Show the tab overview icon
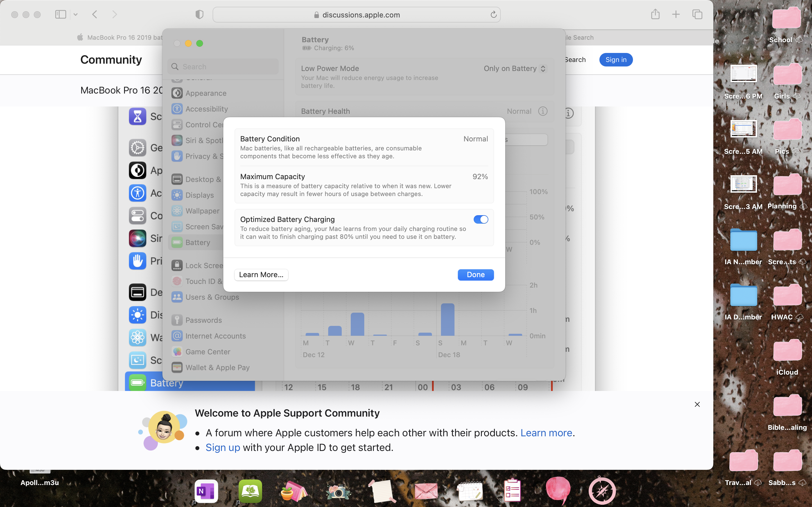 697,14
